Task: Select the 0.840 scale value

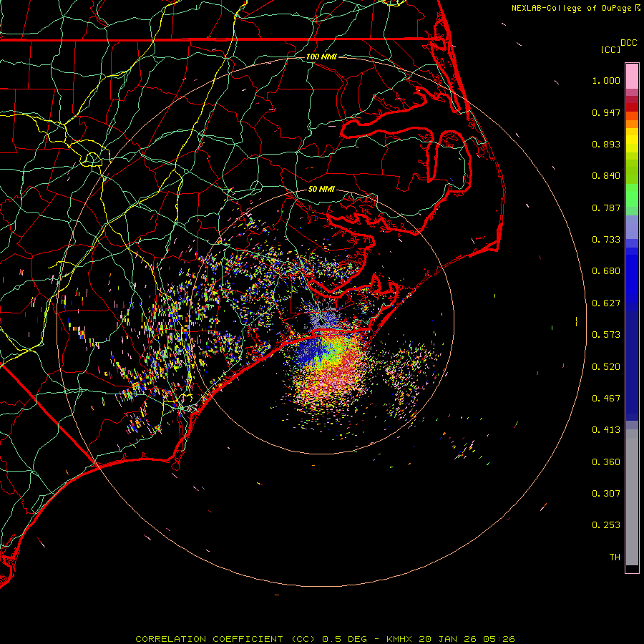Action: coord(606,176)
